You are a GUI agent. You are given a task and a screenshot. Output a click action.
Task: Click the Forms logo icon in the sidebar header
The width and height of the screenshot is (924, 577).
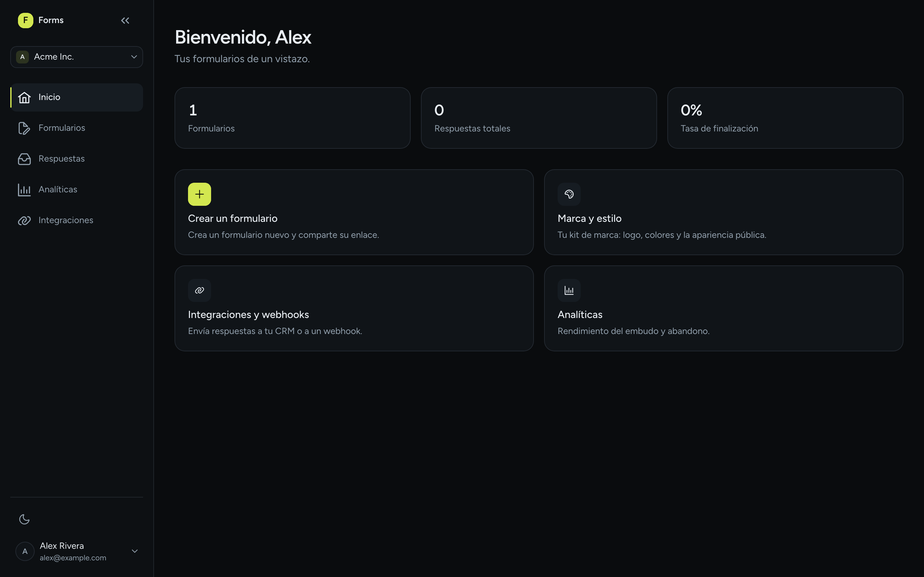coord(26,20)
